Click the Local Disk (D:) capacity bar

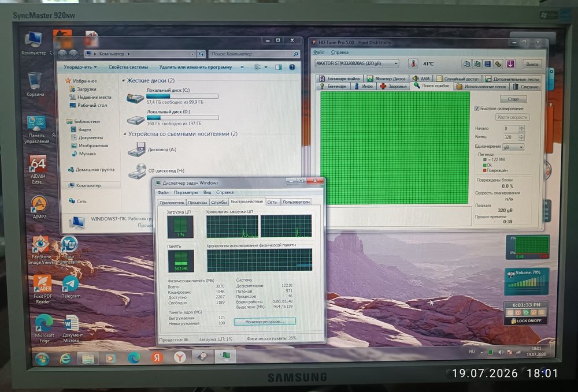(183, 118)
